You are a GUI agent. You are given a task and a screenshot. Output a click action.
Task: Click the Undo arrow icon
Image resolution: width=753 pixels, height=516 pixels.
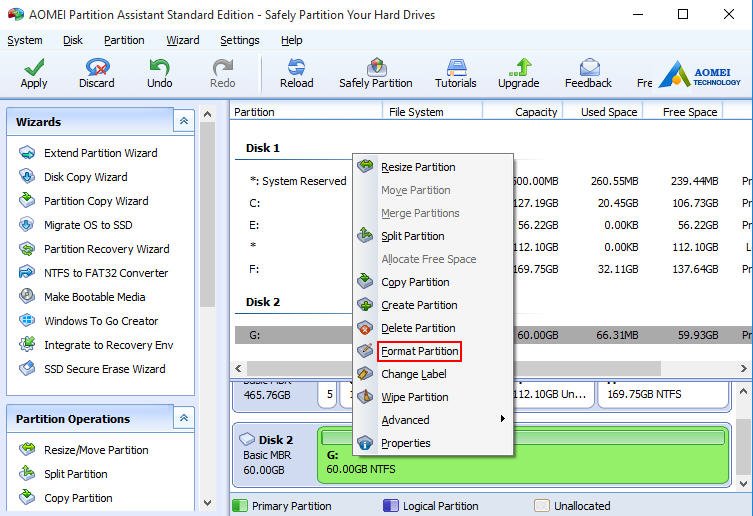pos(159,67)
